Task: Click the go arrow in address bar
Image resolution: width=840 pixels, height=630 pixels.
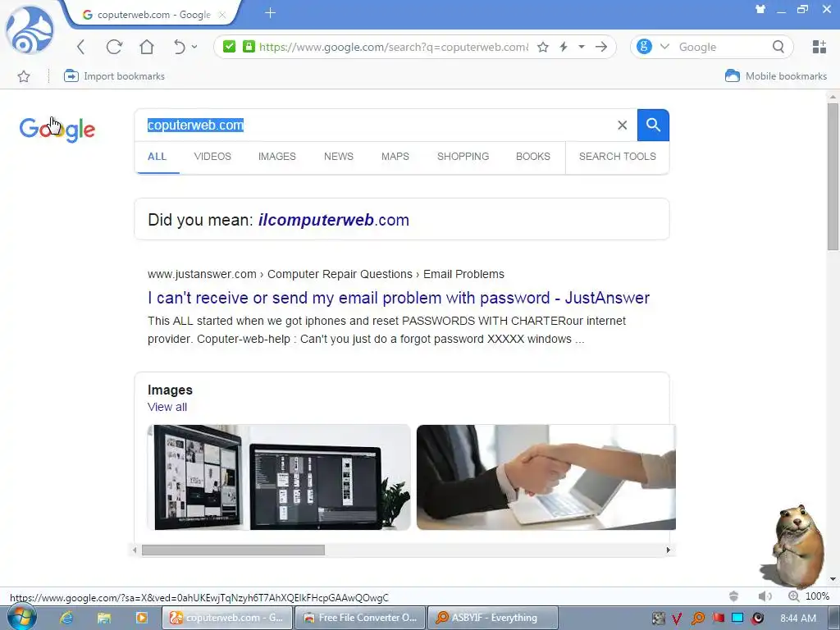Action: pyautogui.click(x=601, y=47)
